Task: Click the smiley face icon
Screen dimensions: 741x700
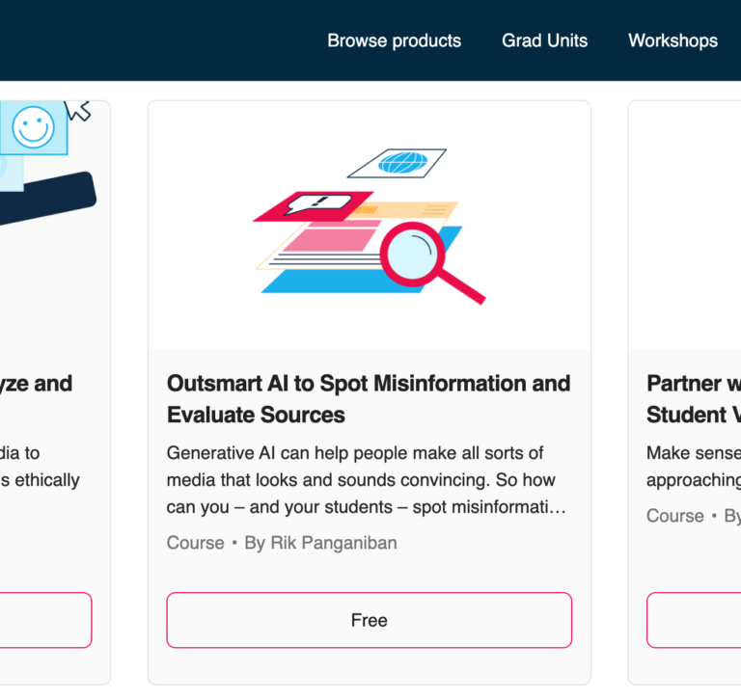Action: click(x=34, y=126)
